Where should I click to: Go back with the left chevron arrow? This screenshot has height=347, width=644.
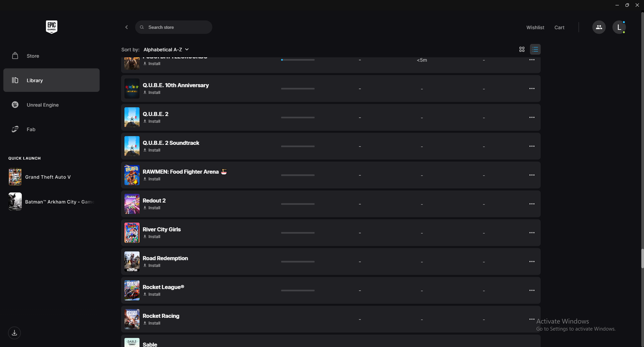[126, 27]
